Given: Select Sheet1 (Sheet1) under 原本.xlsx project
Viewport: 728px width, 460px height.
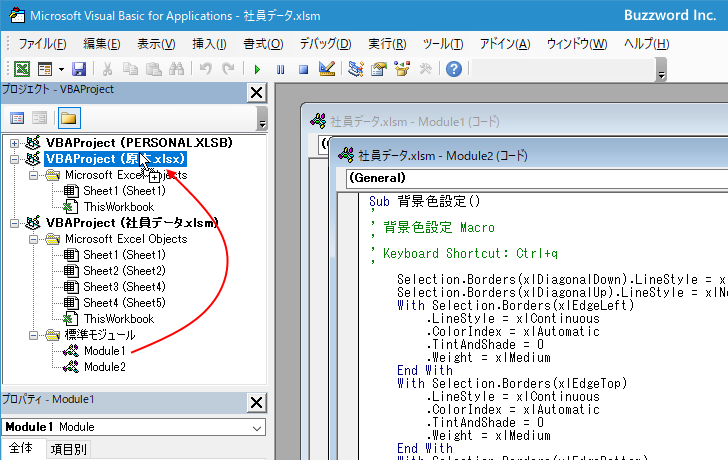Looking at the screenshot, I should tap(124, 191).
